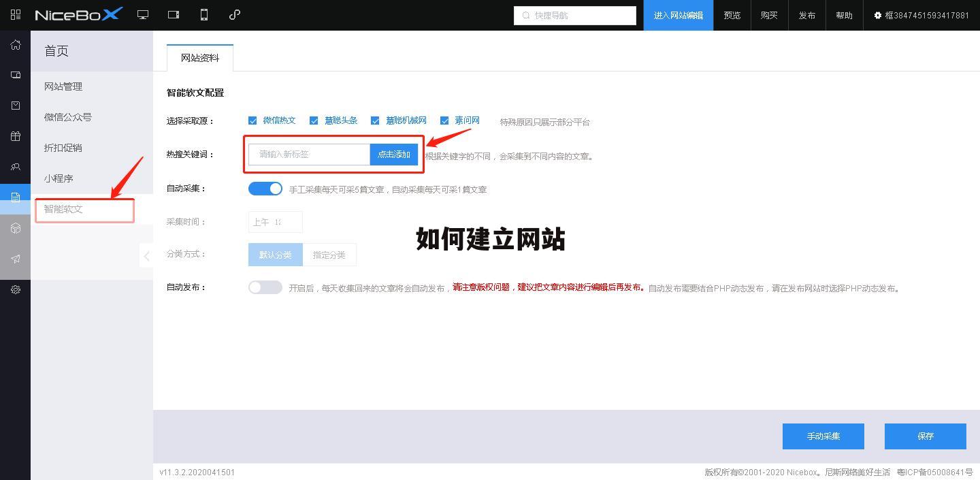980x480 pixels.
Task: Click the users icon in the sidebar
Action: [15, 167]
